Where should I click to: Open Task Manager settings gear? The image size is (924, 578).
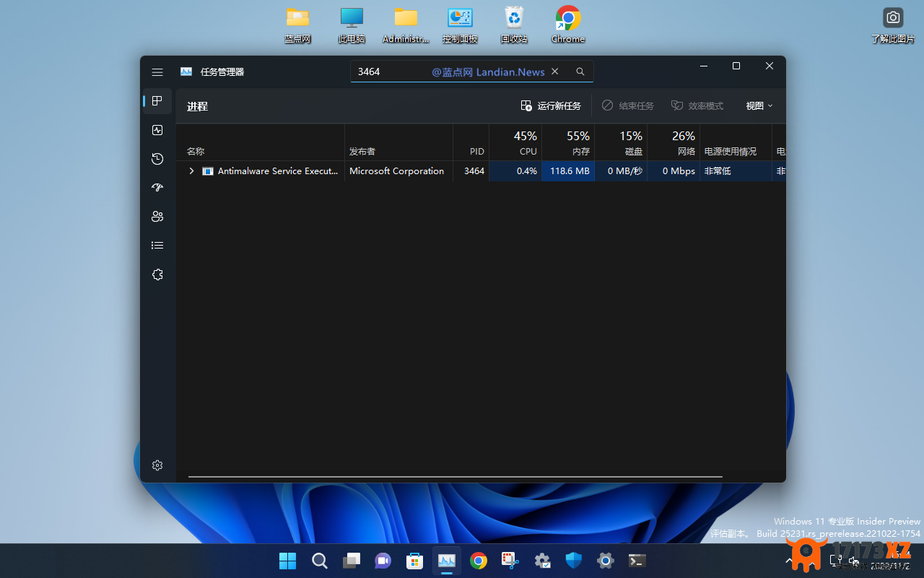coord(157,466)
